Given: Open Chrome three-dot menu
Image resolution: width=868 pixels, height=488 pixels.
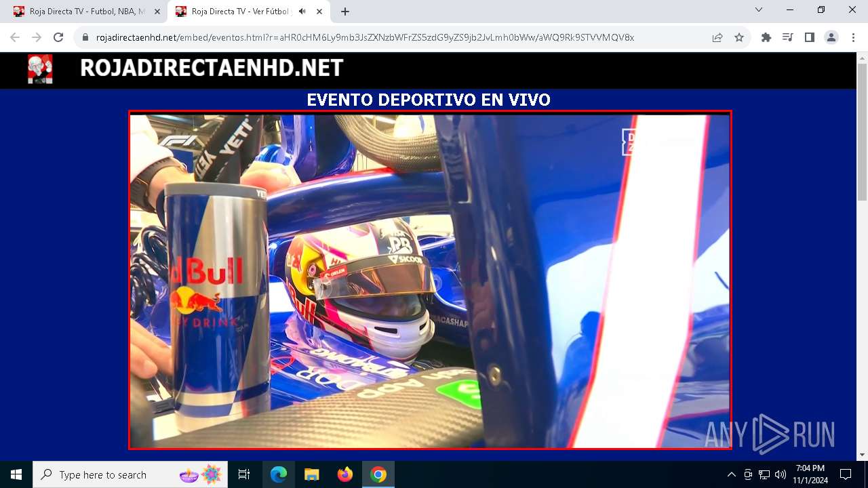Looking at the screenshot, I should tap(853, 37).
